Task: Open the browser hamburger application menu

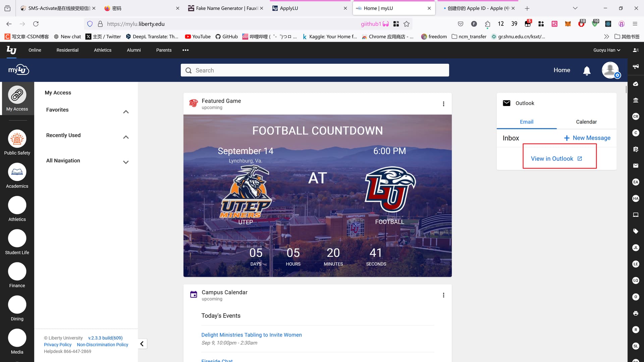Action: [x=635, y=24]
